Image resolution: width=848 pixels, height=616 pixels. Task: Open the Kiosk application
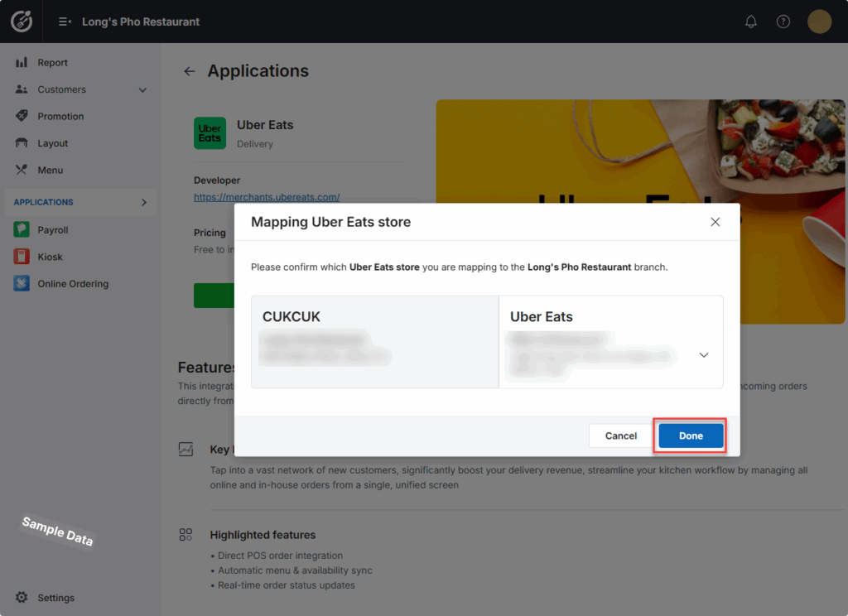click(x=50, y=257)
